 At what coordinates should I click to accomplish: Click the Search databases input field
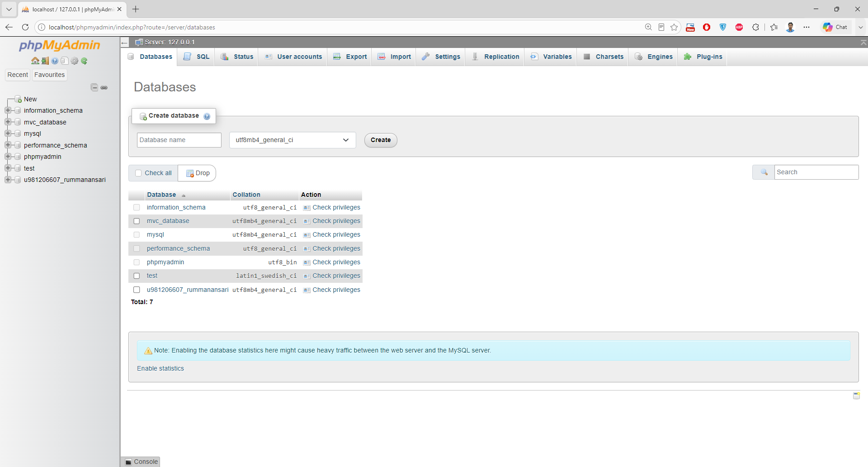point(816,172)
